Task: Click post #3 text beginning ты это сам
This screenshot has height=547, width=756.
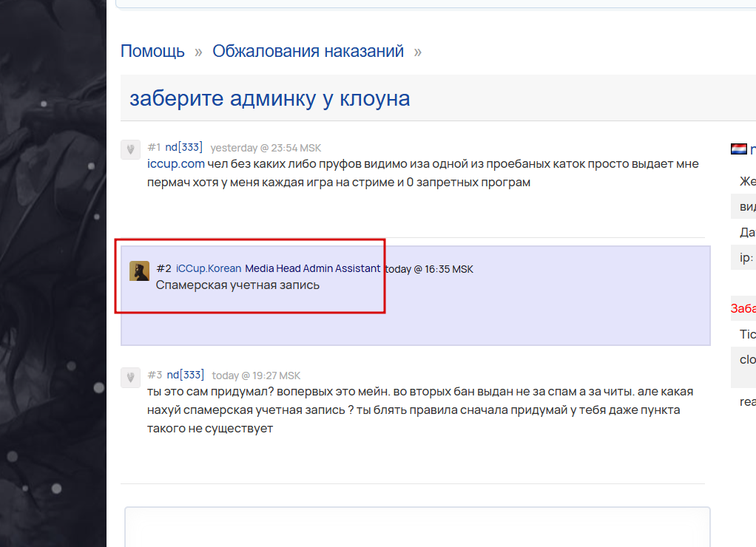Action: point(420,410)
